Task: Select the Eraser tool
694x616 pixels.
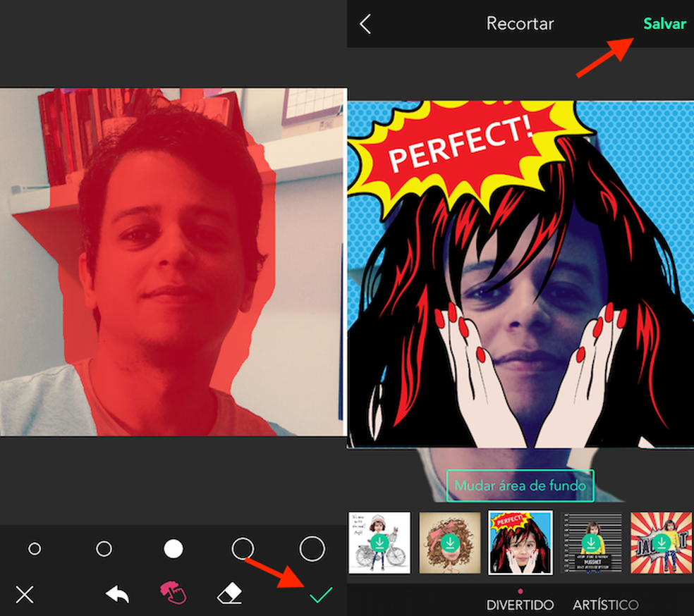Action: [x=229, y=594]
